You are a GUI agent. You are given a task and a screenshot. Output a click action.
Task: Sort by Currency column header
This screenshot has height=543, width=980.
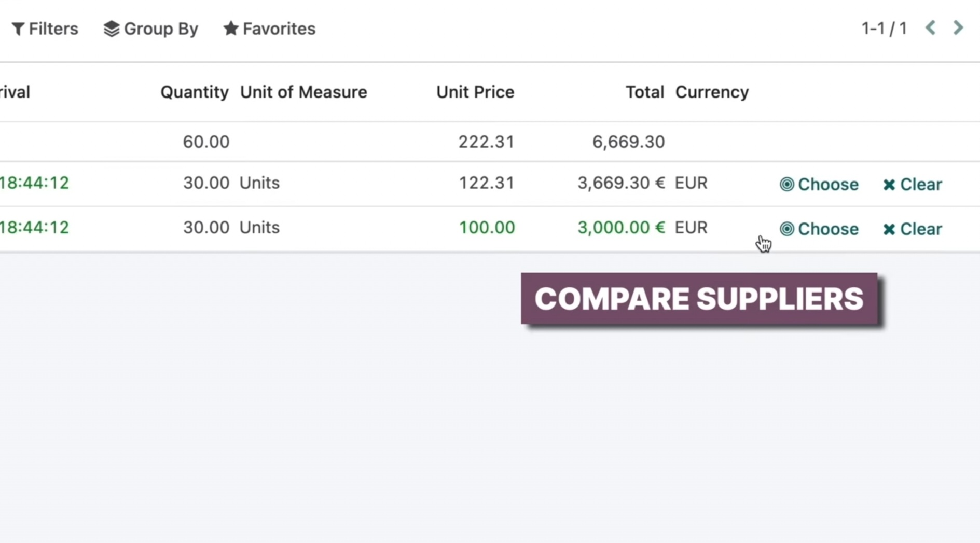pyautogui.click(x=712, y=92)
